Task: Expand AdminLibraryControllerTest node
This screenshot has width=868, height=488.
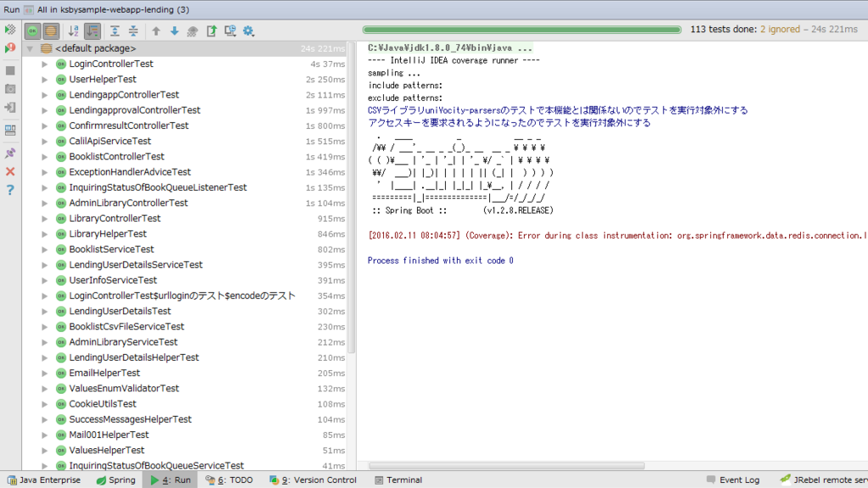Action: pos(44,203)
